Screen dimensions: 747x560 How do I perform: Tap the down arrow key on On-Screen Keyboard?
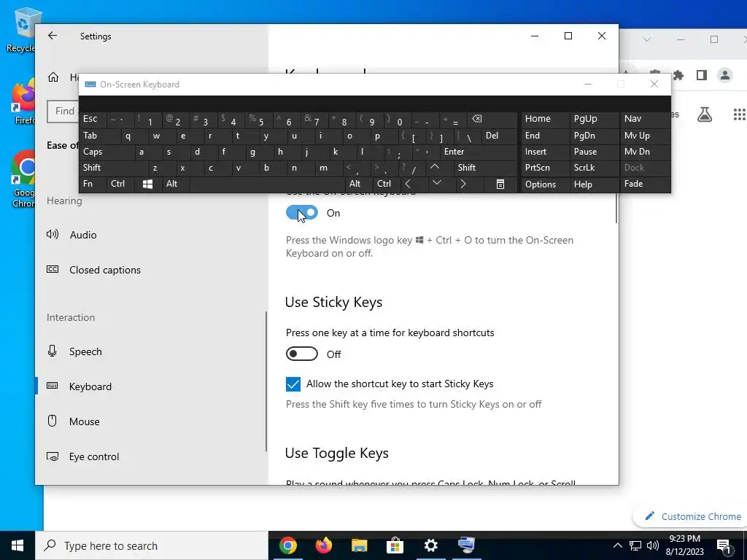(436, 184)
